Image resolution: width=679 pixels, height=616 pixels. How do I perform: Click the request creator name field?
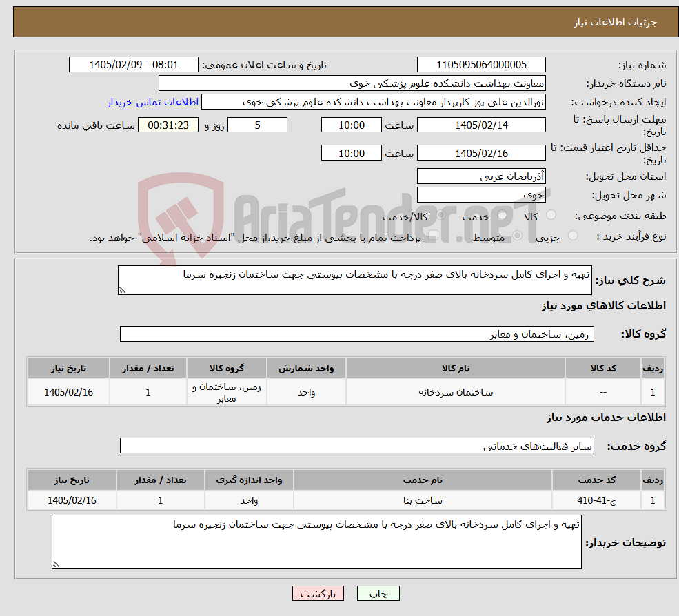373,102
